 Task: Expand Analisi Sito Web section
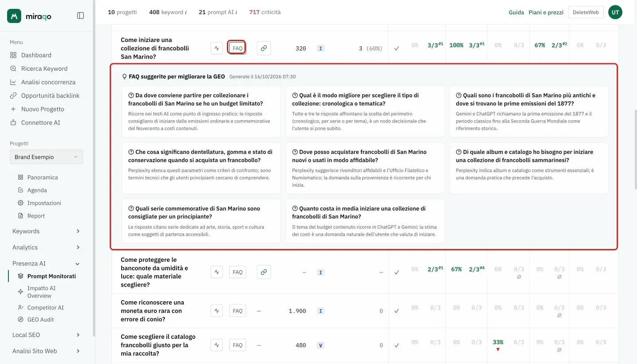46,351
